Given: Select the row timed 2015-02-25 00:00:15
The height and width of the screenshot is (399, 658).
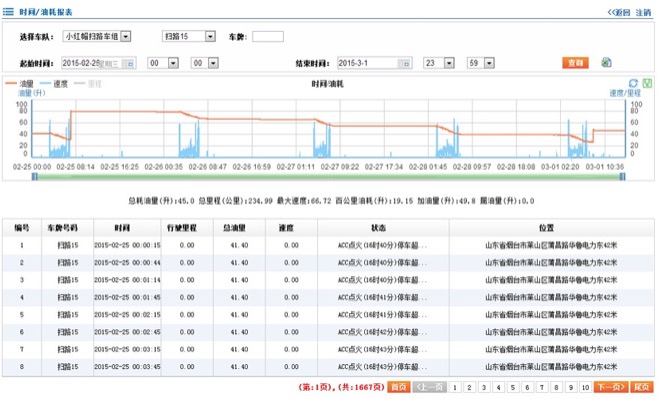Looking at the screenshot, I should 328,245.
